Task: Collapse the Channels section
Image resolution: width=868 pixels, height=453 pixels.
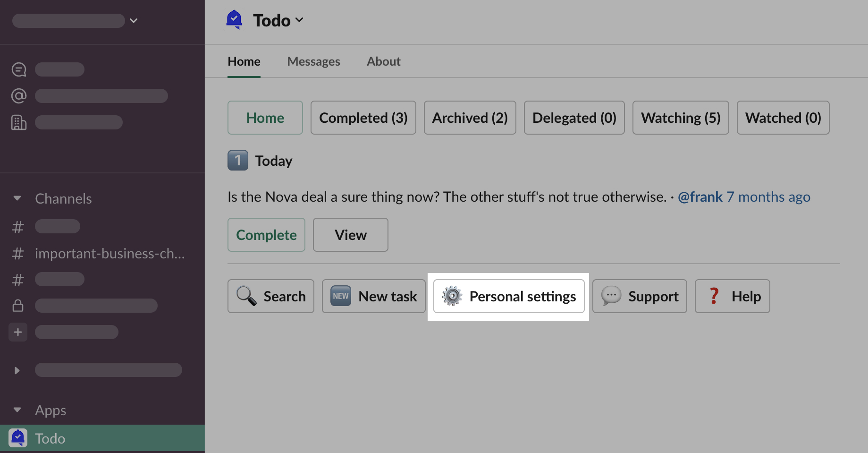Action: (17, 198)
